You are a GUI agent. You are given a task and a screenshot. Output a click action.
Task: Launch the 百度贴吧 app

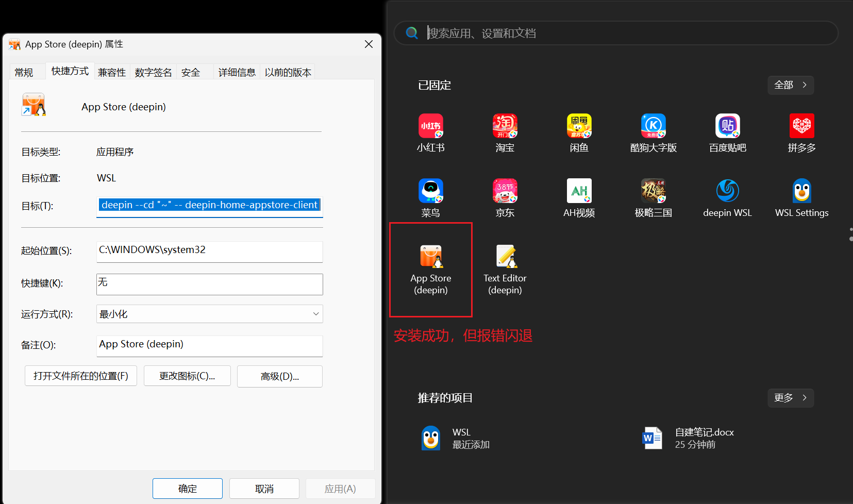pyautogui.click(x=728, y=133)
